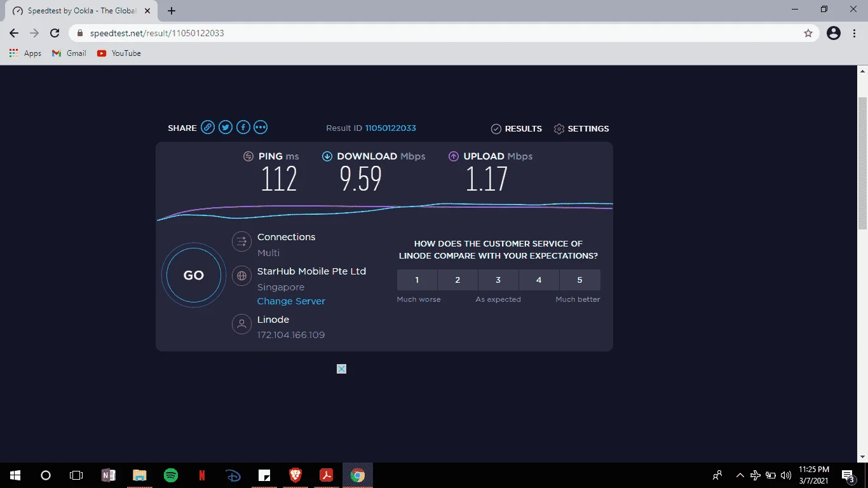This screenshot has width=868, height=488.
Task: Open Adobe Acrobat from the taskbar
Action: (x=327, y=475)
